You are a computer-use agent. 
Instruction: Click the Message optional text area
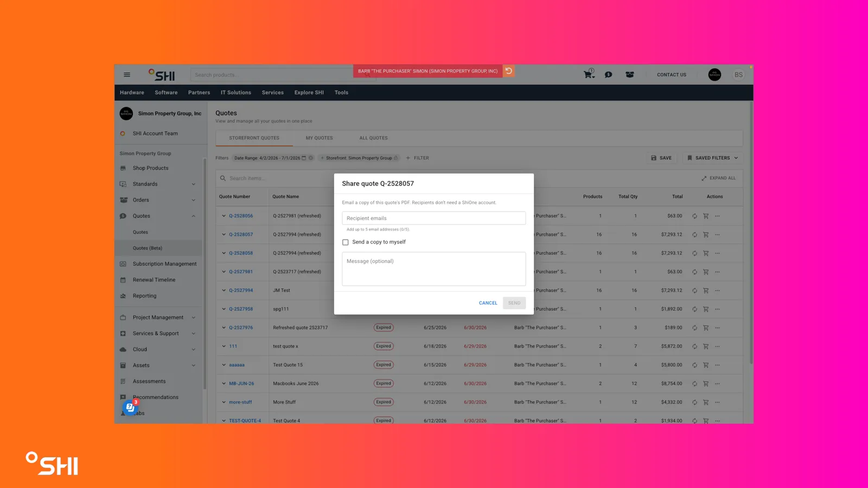click(434, 269)
